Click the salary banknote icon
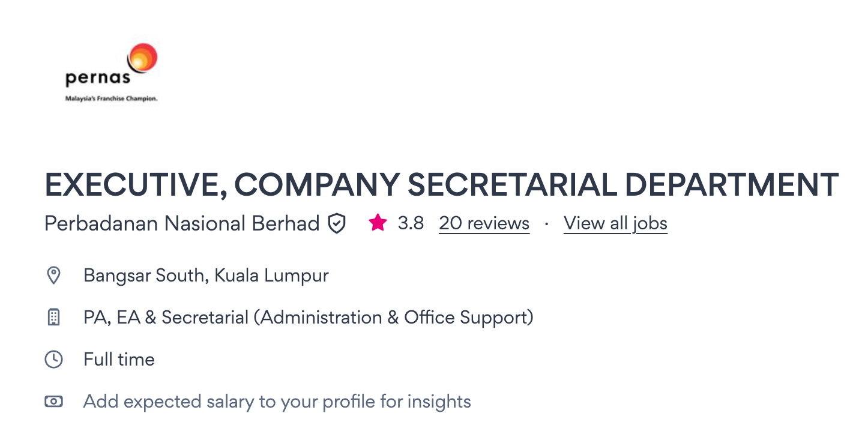This screenshot has height=443, width=868. click(54, 402)
